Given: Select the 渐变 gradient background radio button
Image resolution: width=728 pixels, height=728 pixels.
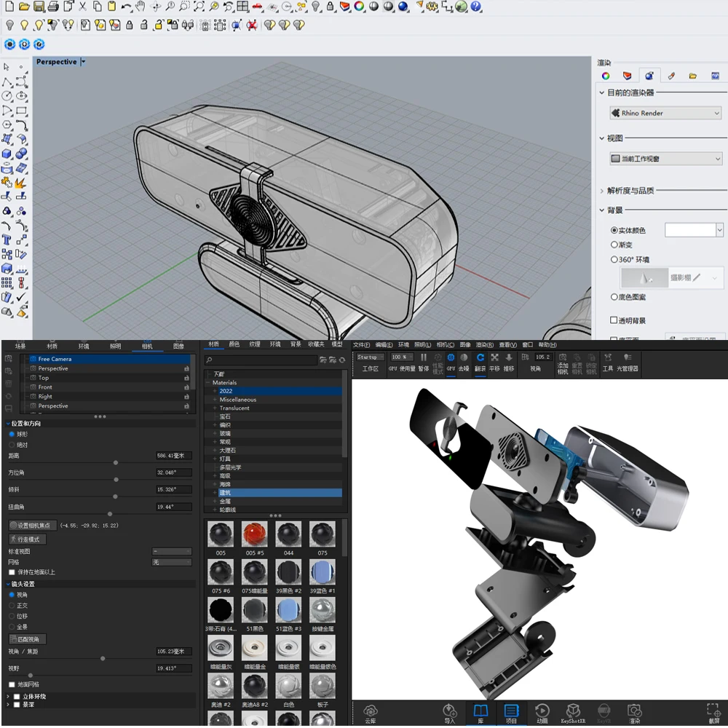Looking at the screenshot, I should [614, 245].
